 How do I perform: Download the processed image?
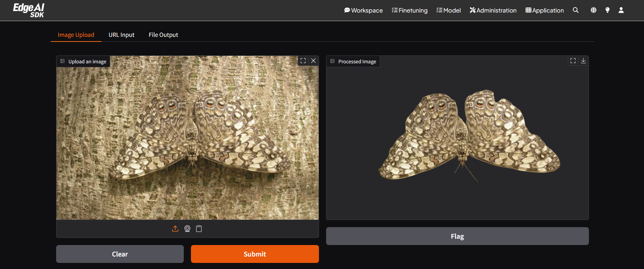pos(583,61)
